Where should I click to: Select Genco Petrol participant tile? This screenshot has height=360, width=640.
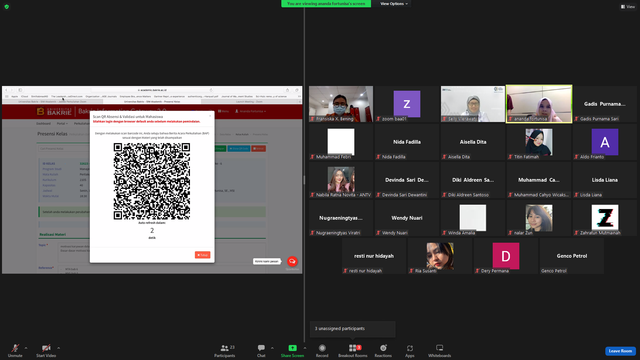pyautogui.click(x=571, y=256)
